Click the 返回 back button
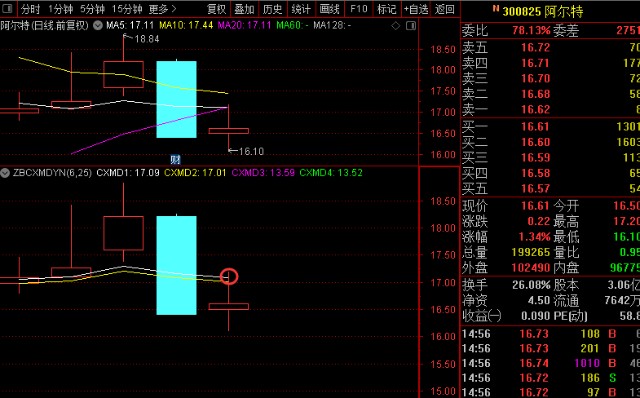Image resolution: width=640 pixels, height=398 pixels. click(x=444, y=9)
